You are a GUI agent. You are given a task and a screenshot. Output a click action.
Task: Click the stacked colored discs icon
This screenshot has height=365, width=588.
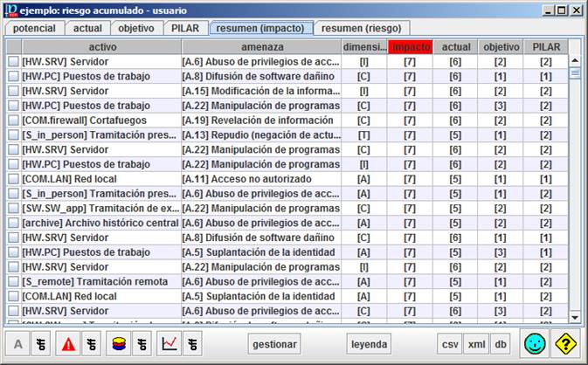coord(117,344)
